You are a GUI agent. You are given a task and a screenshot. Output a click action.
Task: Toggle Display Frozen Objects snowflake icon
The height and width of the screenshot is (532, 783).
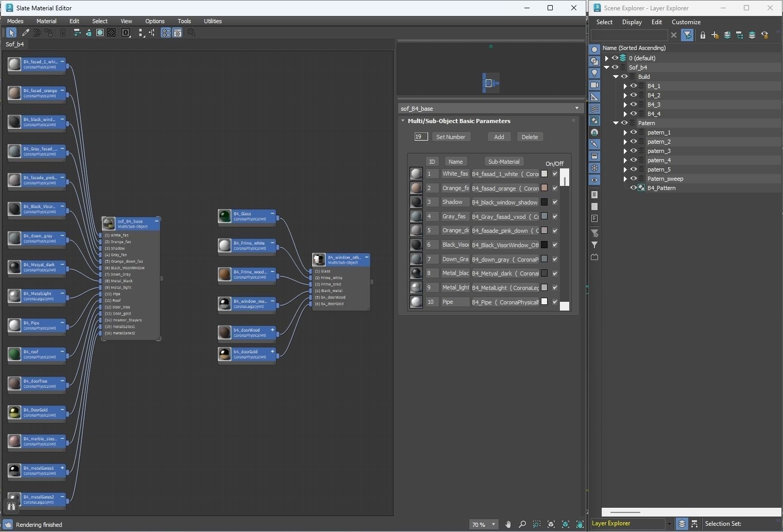(594, 168)
